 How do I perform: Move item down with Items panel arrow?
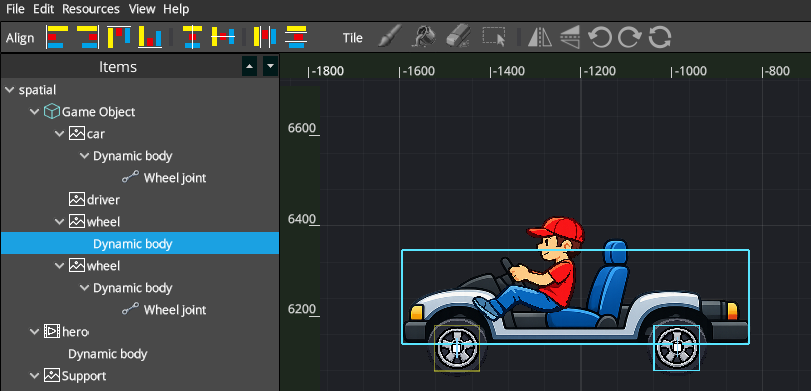[271, 67]
